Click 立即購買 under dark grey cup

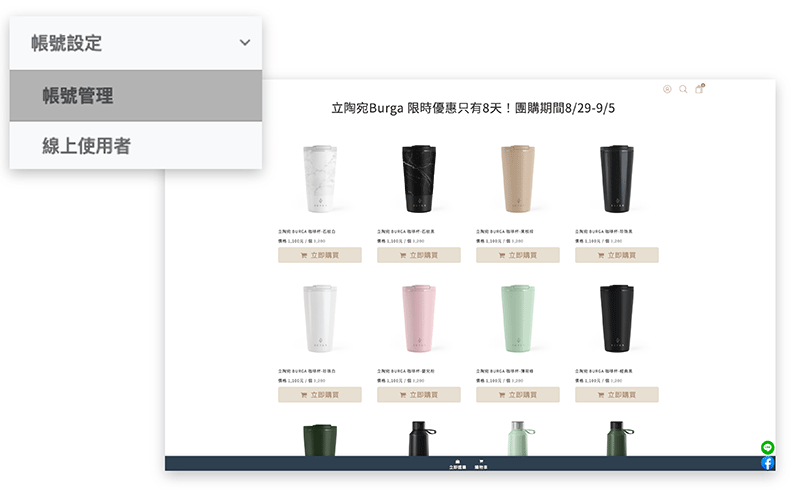click(x=617, y=255)
